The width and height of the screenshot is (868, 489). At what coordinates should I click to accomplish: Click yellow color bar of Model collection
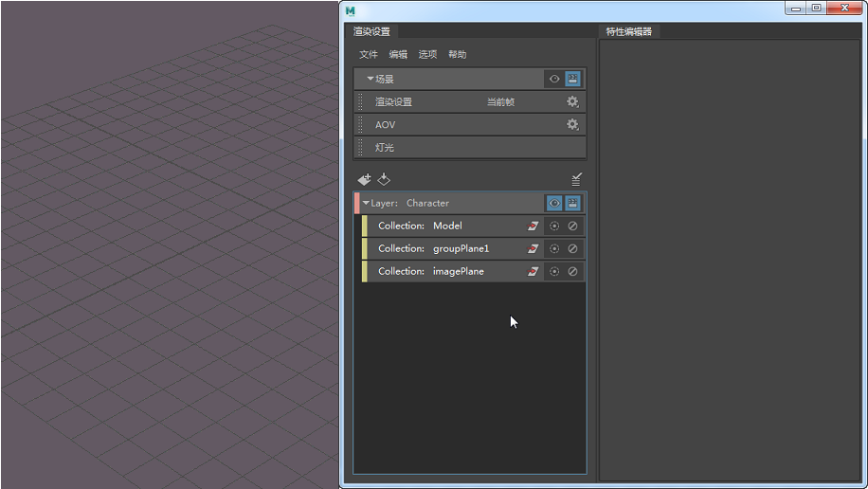pyautogui.click(x=364, y=226)
